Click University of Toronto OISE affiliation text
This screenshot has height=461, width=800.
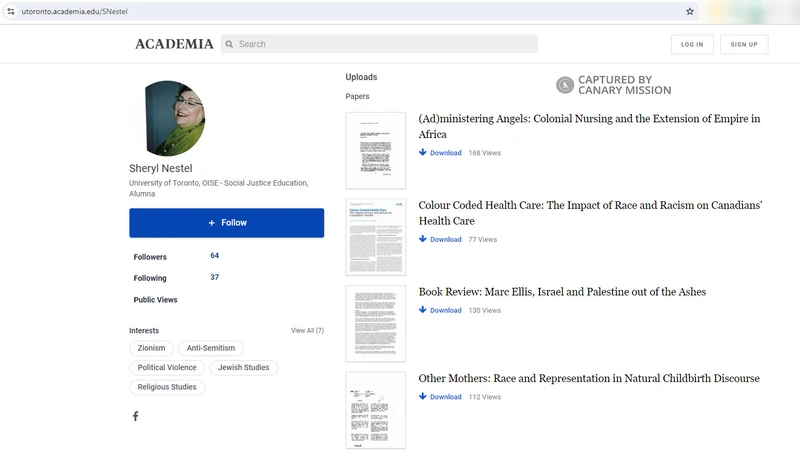[x=218, y=188]
